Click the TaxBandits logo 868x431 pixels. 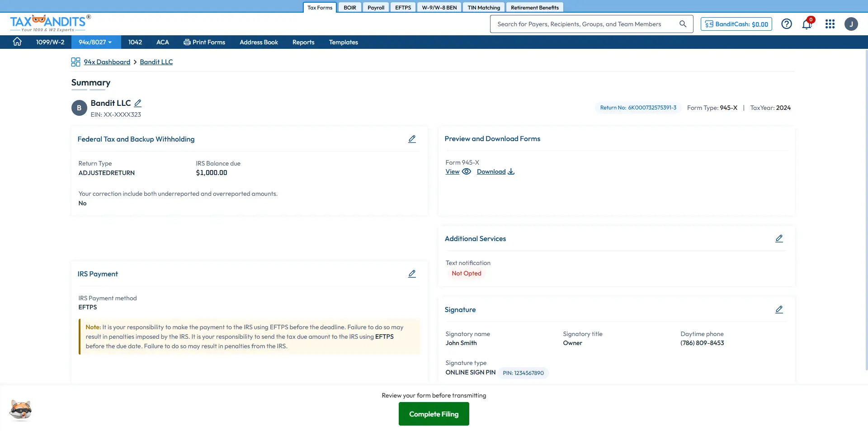[50, 23]
